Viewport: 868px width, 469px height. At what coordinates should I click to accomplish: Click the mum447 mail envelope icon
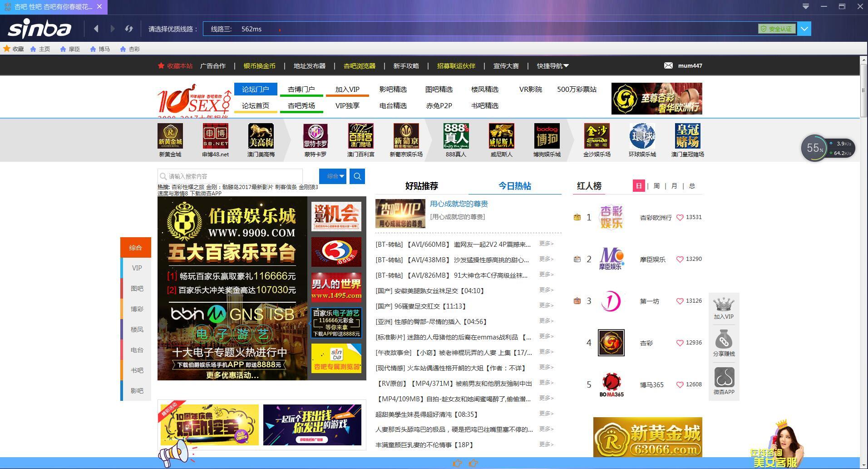pyautogui.click(x=669, y=65)
